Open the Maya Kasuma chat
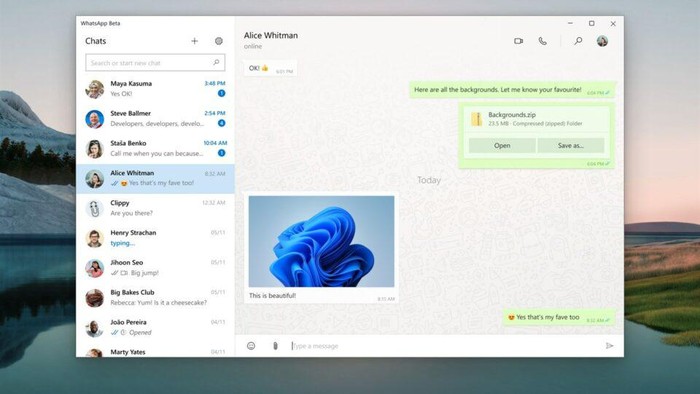 click(x=155, y=89)
